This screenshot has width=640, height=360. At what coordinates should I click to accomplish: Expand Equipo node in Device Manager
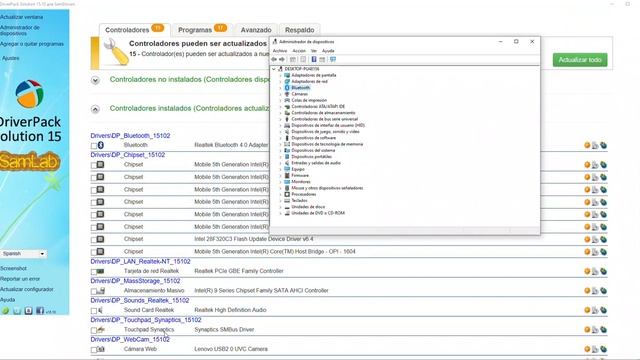click(280, 169)
